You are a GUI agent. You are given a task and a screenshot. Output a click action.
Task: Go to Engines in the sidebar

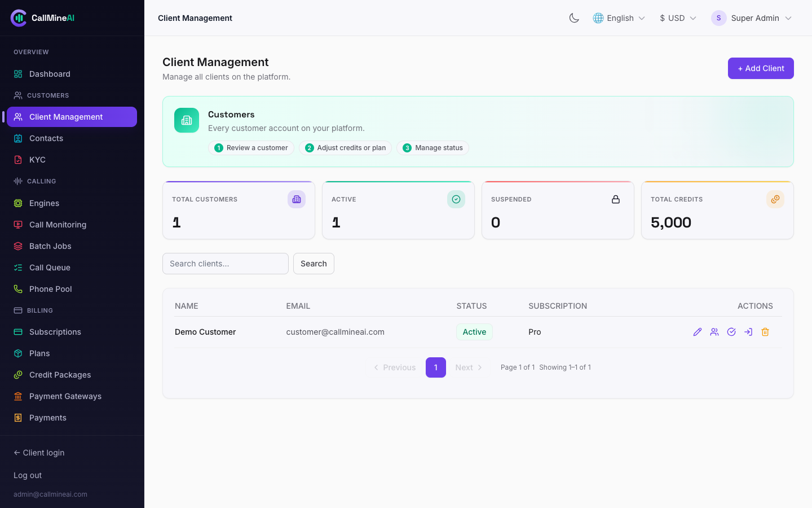click(72, 203)
